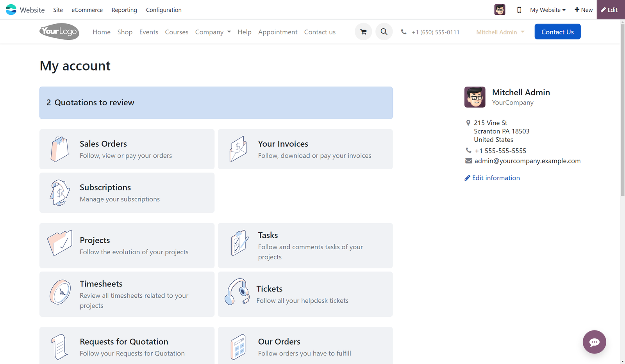Click the admin@yourcompany.example.com email text
This screenshot has width=625, height=364.
click(527, 161)
